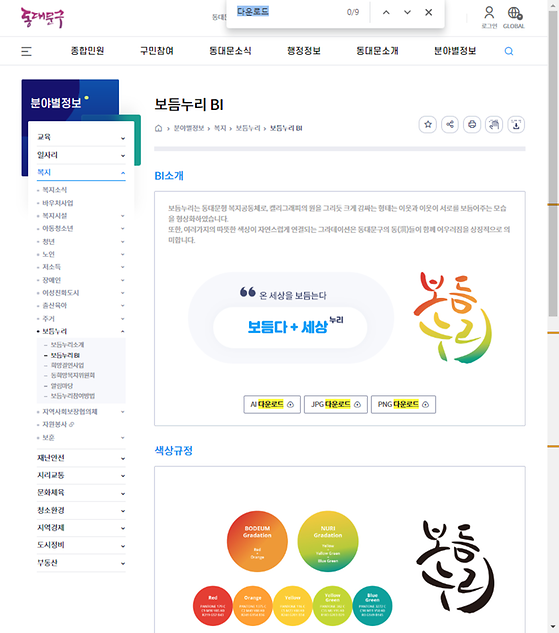Viewport: 559px width, 633px height.
Task: Expand the 주거 submenu chevron
Action: click(123, 319)
